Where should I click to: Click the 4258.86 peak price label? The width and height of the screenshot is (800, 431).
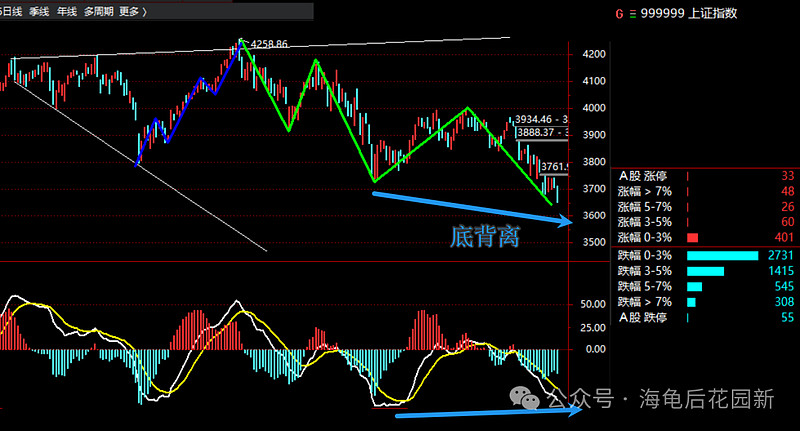point(269,44)
